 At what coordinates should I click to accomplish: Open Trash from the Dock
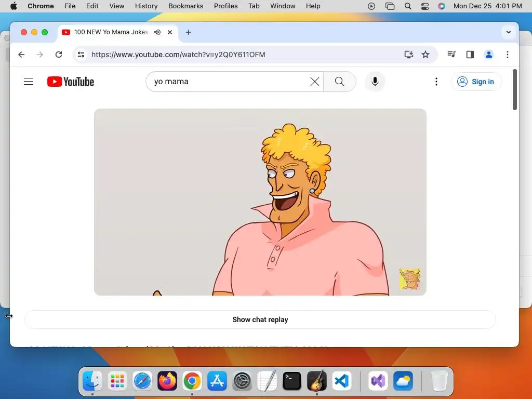click(440, 381)
